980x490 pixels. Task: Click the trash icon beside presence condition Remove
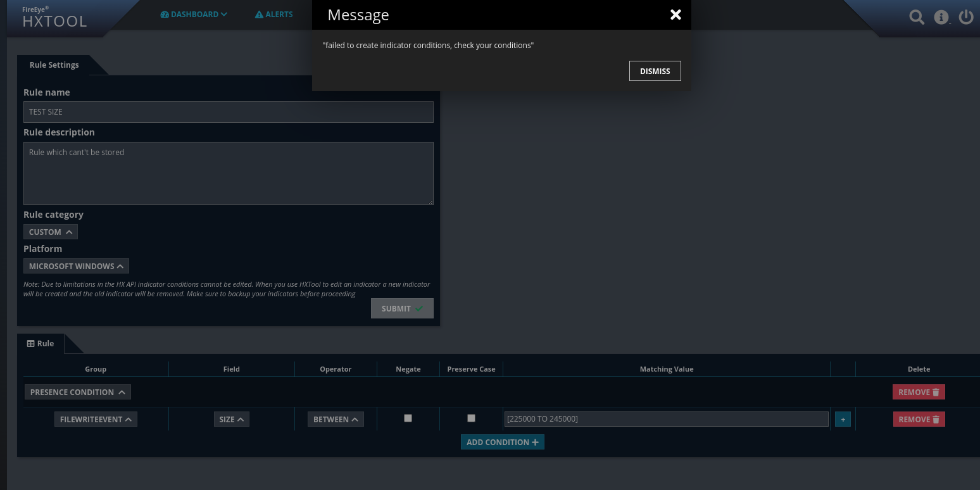(x=936, y=391)
